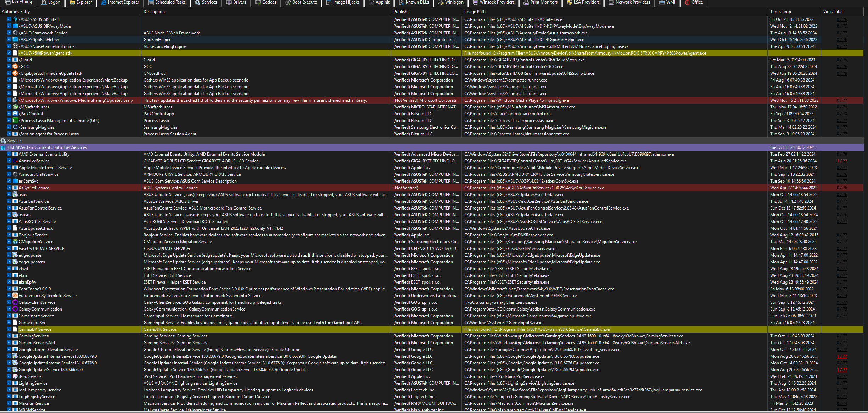The image size is (868, 413).
Task: Click the CMigrationService entry icon
Action: 15,242
